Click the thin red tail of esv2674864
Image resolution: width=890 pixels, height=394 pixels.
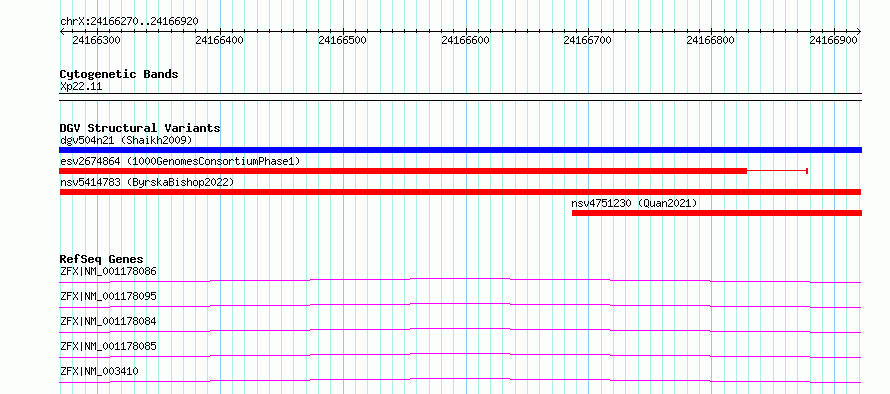[x=777, y=171]
